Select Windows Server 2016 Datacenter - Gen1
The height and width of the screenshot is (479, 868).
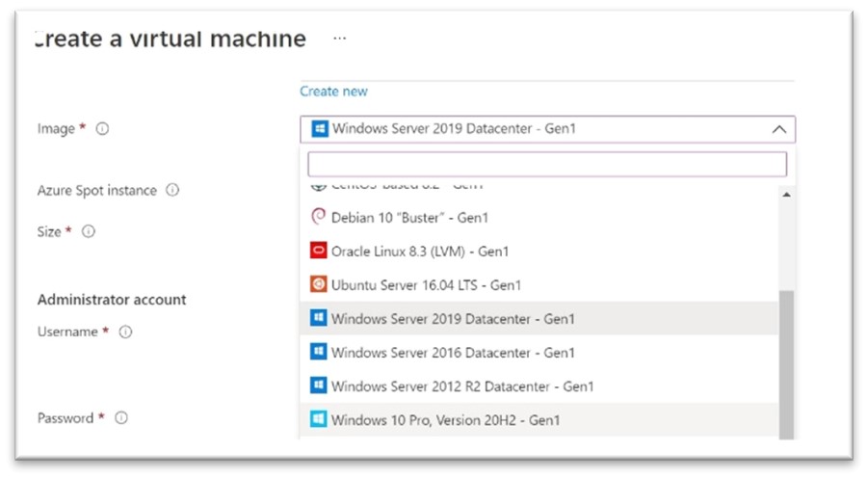pos(539,352)
